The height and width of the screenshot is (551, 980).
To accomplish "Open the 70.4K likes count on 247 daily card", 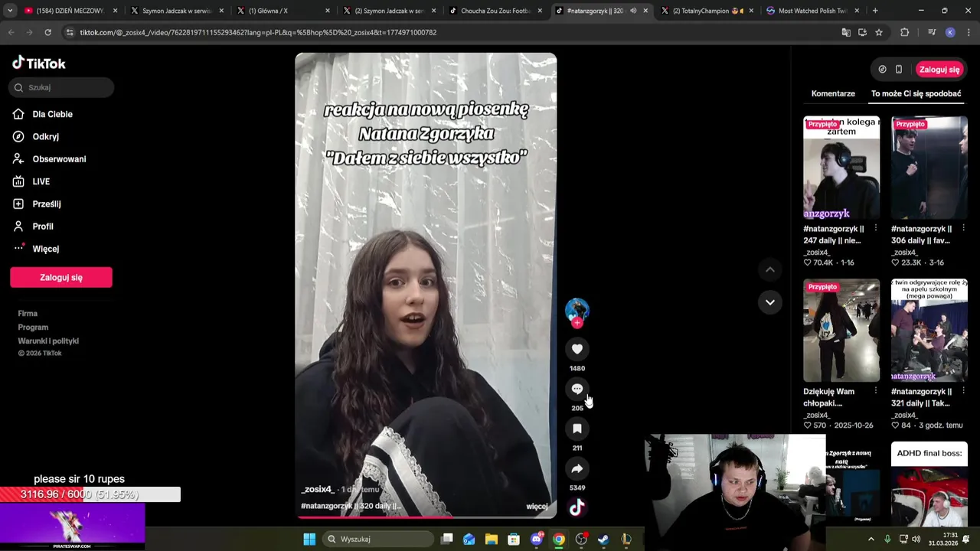I will (818, 262).
